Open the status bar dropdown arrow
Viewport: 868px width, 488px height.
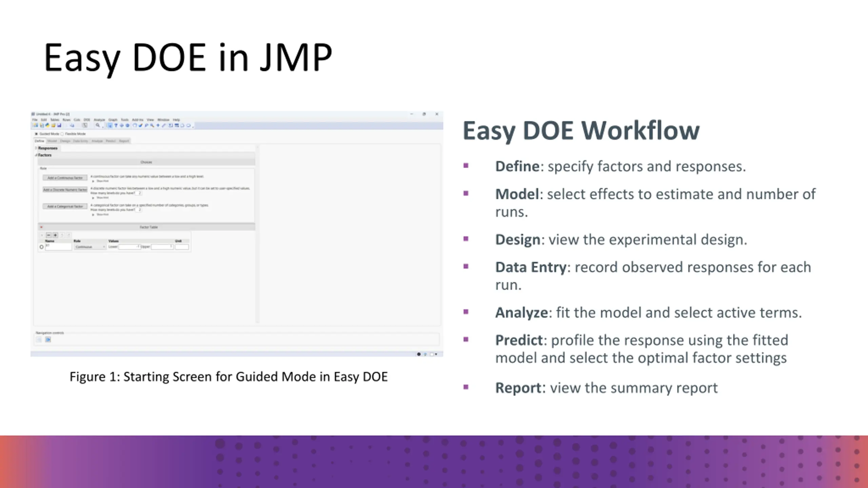pyautogui.click(x=436, y=354)
